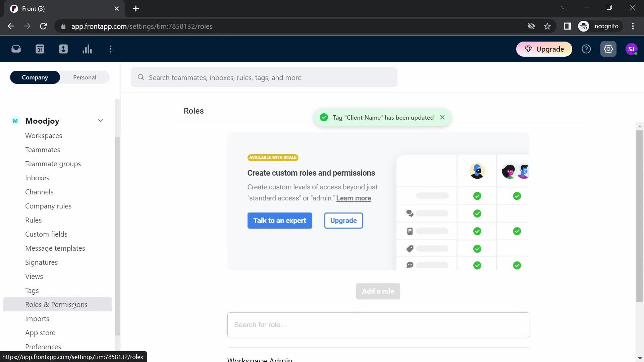Click Talk to an expert button

(279, 220)
